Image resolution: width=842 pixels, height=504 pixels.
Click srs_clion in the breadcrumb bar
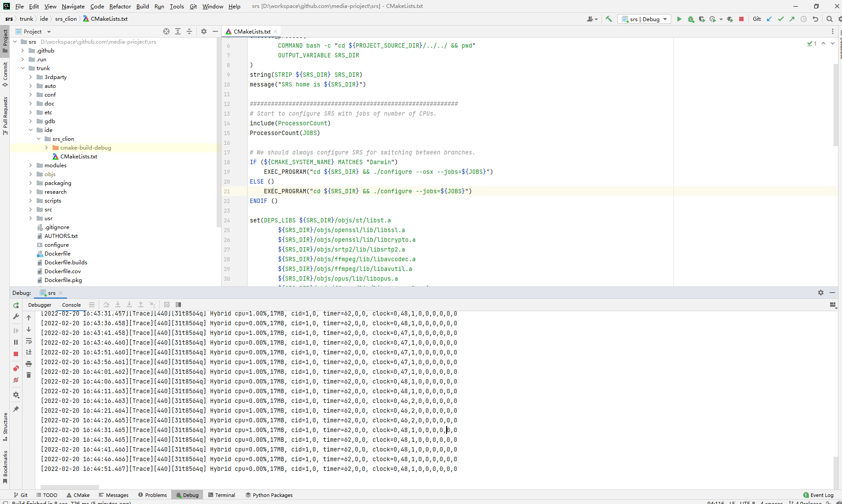(66, 19)
